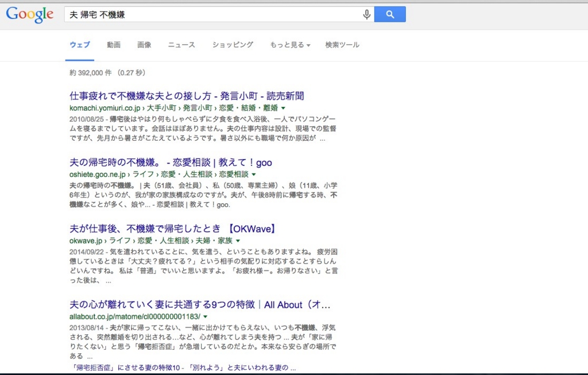Switch to the 動画 tab
Screen dimensions: 588x375
(x=114, y=45)
